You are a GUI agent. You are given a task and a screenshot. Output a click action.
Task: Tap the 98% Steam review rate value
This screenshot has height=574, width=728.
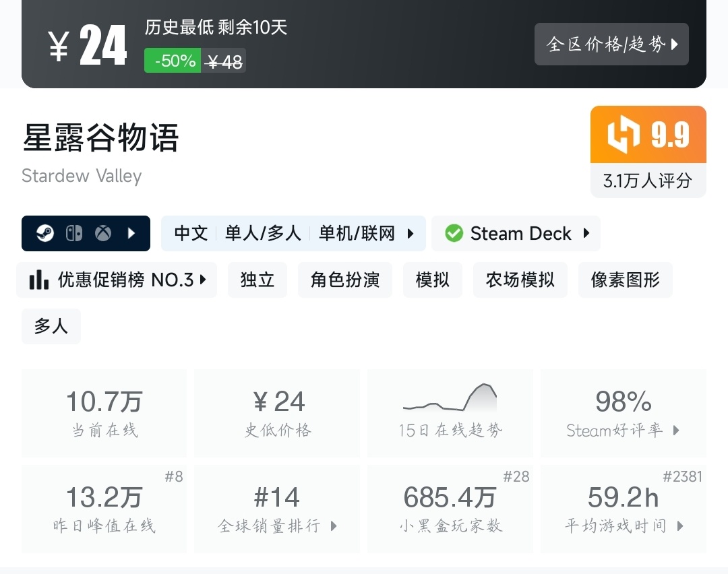623,402
